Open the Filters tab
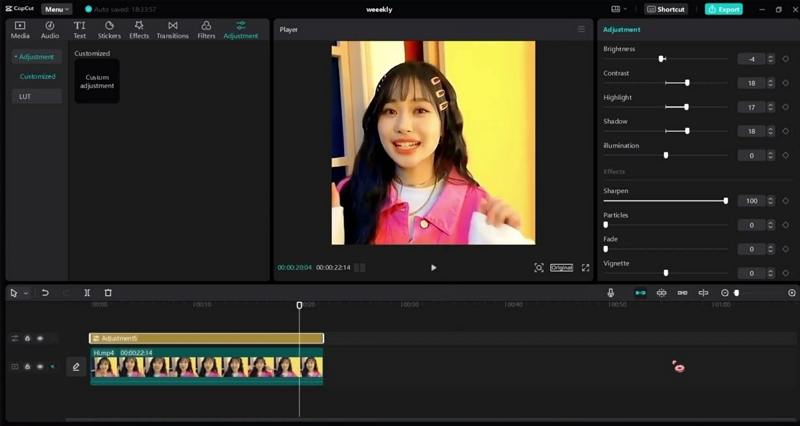 point(206,30)
